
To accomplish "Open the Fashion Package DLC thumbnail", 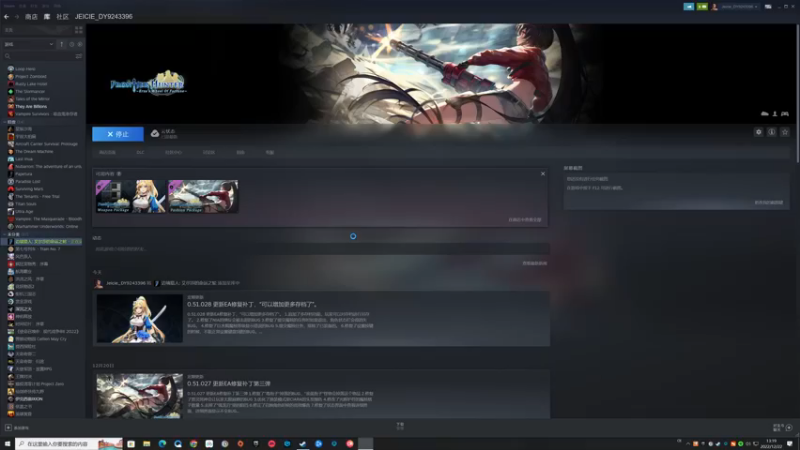I will (203, 196).
